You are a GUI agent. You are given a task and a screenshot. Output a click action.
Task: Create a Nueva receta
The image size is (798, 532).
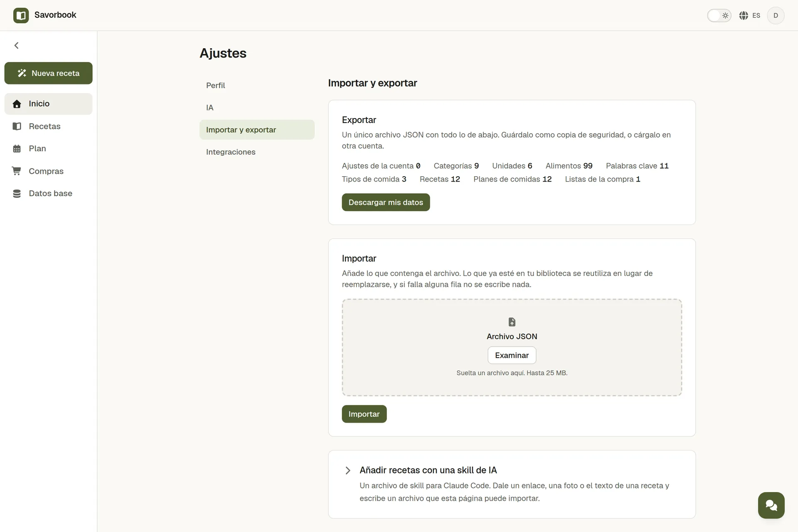pos(48,73)
